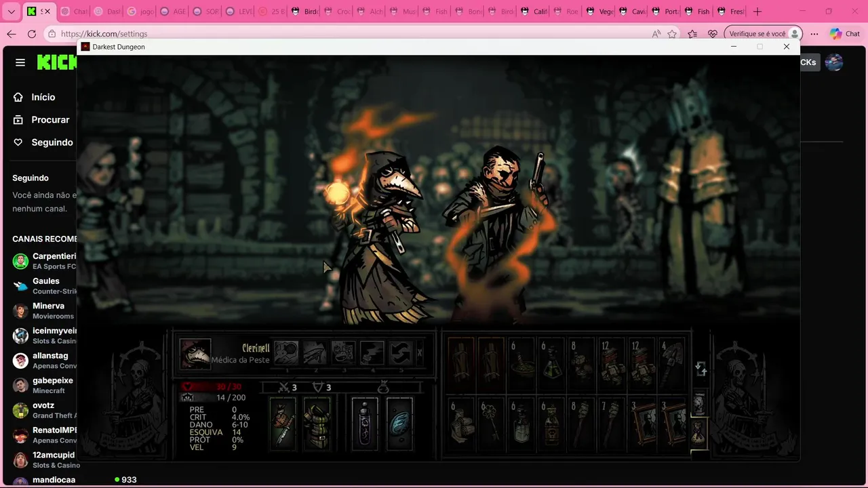
Task: Select Plague Doctor combat skill slot 1
Action: (x=286, y=353)
